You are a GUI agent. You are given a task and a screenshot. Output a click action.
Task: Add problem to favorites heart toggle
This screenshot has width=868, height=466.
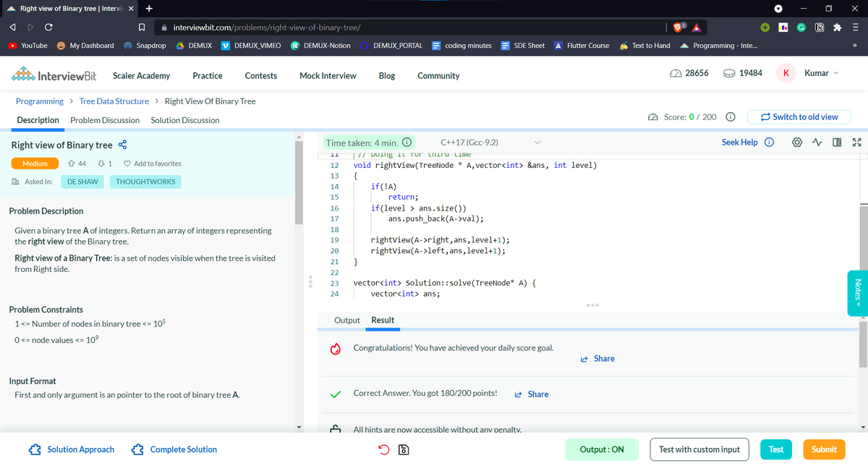click(x=127, y=164)
